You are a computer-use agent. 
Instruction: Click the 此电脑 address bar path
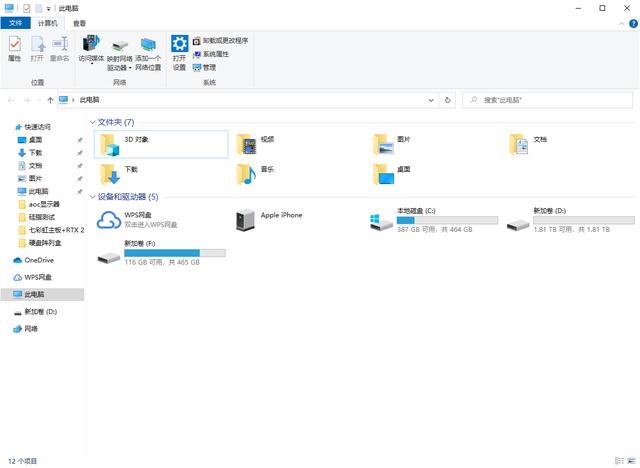click(x=89, y=100)
